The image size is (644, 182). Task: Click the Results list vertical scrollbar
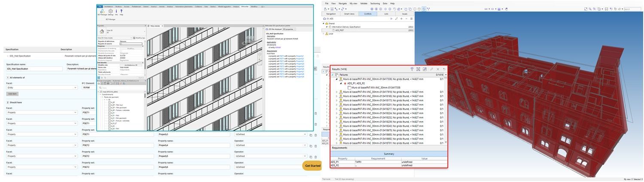point(446,107)
